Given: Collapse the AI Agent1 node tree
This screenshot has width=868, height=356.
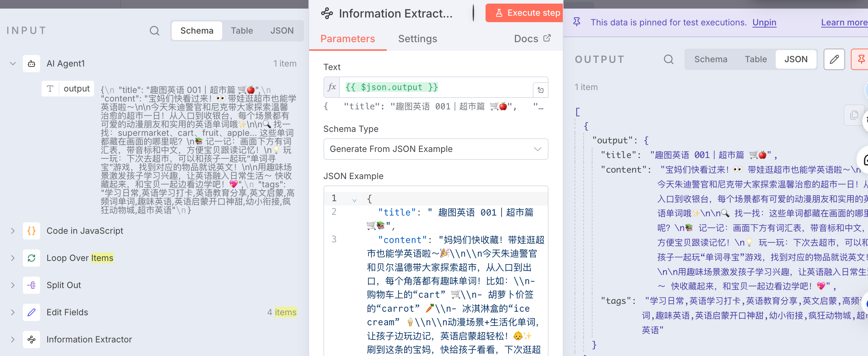Looking at the screenshot, I should (x=13, y=64).
